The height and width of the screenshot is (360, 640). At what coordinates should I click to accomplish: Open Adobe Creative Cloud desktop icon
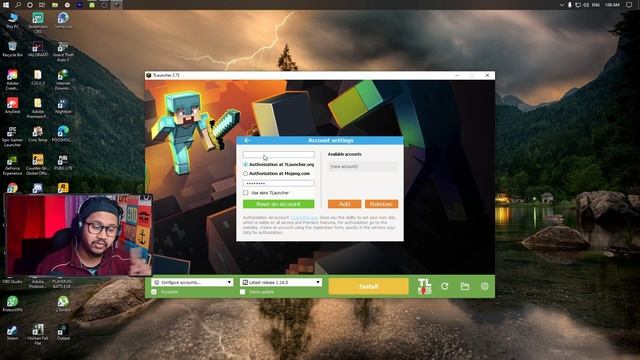click(13, 80)
